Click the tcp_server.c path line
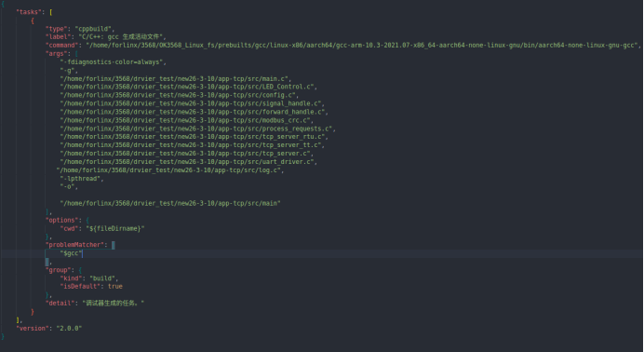The width and height of the screenshot is (644, 352). pyautogui.click(x=185, y=154)
